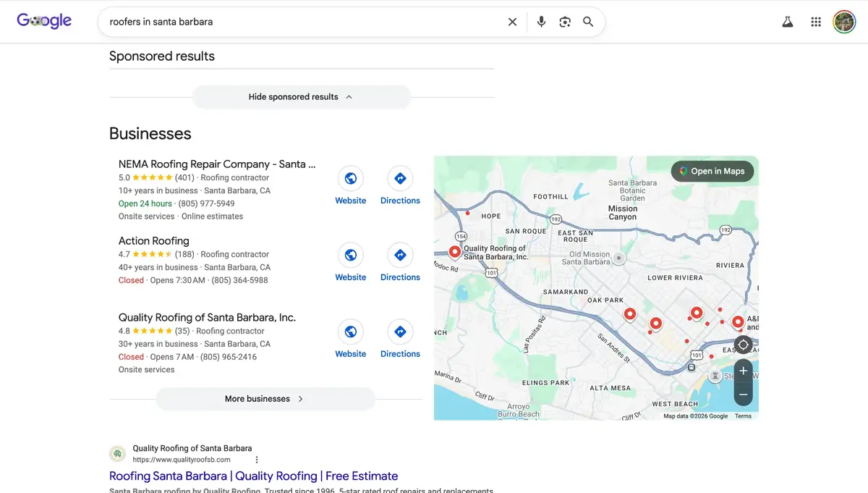Image resolution: width=868 pixels, height=493 pixels.
Task: Expand the More businesses list
Action: 265,399
